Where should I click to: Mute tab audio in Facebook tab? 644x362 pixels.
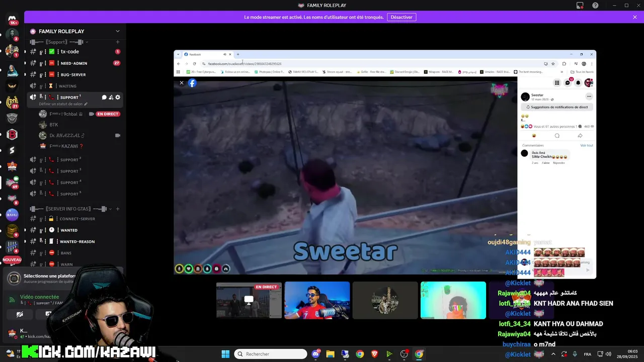click(224, 54)
